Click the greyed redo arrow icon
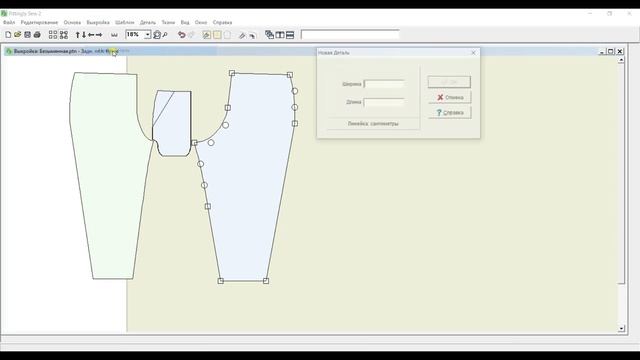 point(191,35)
